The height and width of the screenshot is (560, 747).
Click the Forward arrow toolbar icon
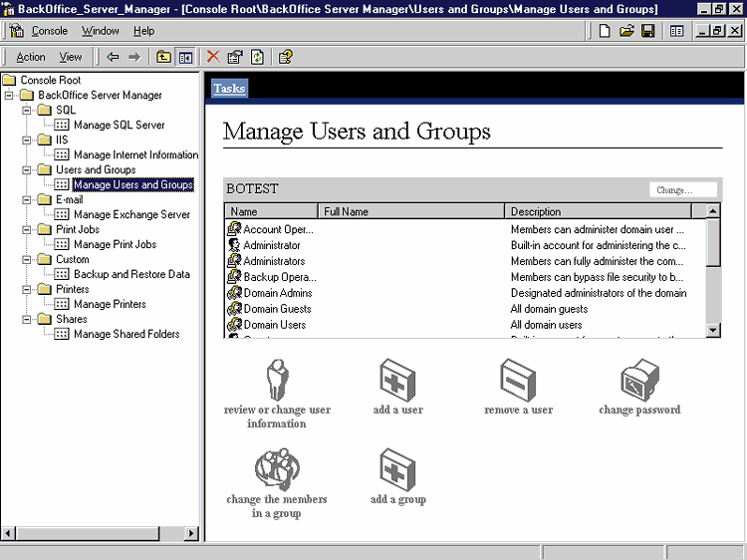(x=134, y=57)
